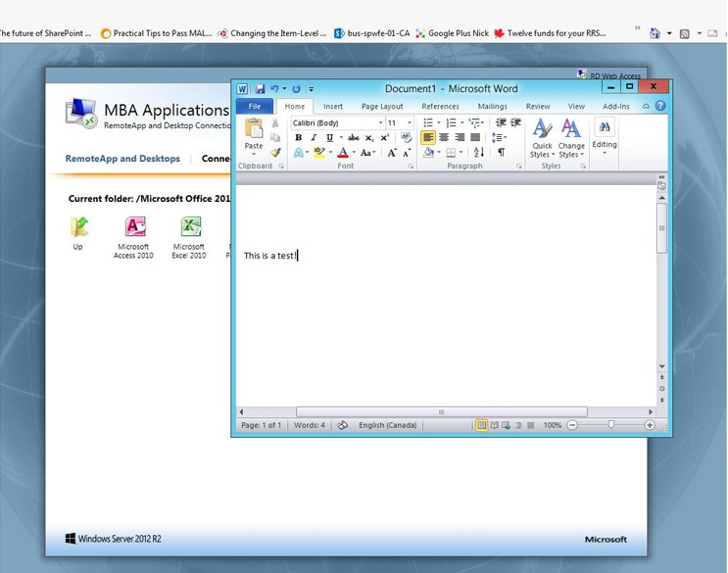Screen dimensions: 728x573
Task: Apply strikethrough formatting
Action: (354, 138)
